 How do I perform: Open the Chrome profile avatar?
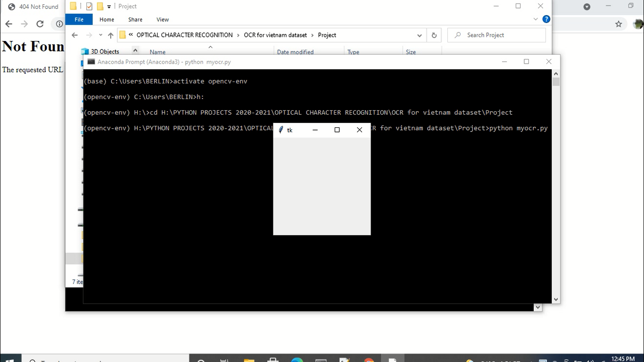pyautogui.click(x=638, y=24)
